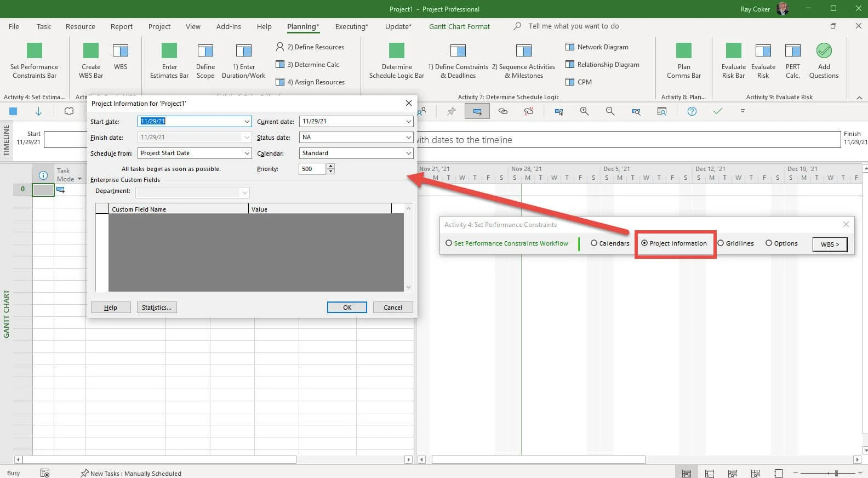This screenshot has height=478, width=868.
Task: Open Determine Schedule Logic Bar
Action: pos(397,60)
